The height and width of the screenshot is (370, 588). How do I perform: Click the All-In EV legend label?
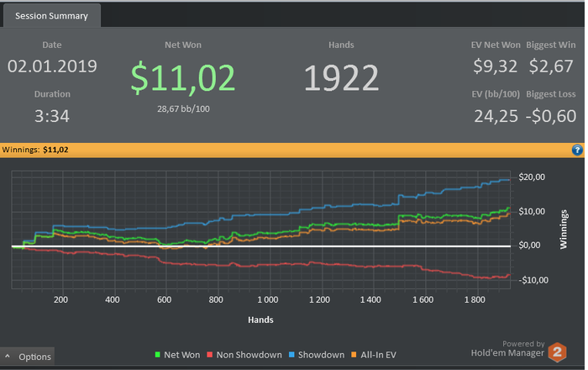378,355
